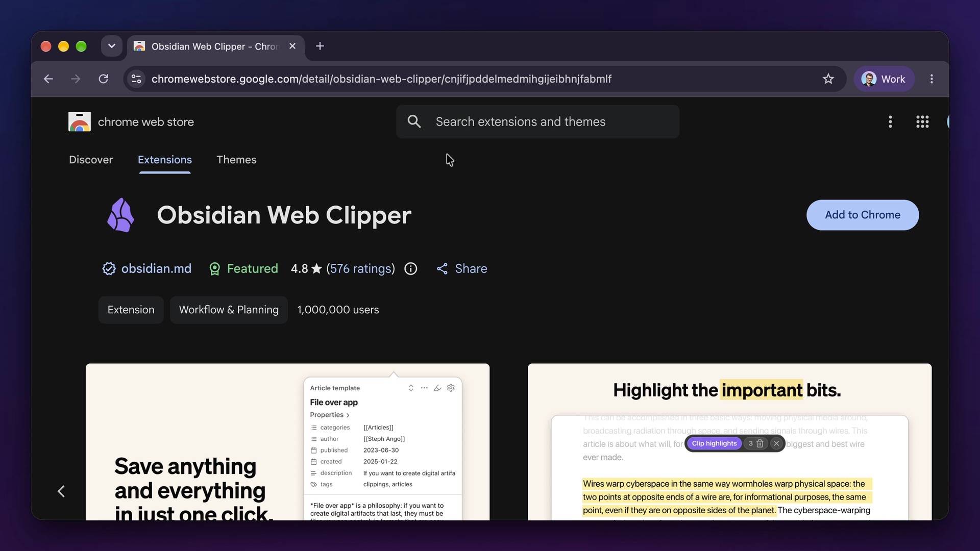Click the browser forward arrow
Image resolution: width=980 pixels, height=551 pixels.
pos(76,79)
